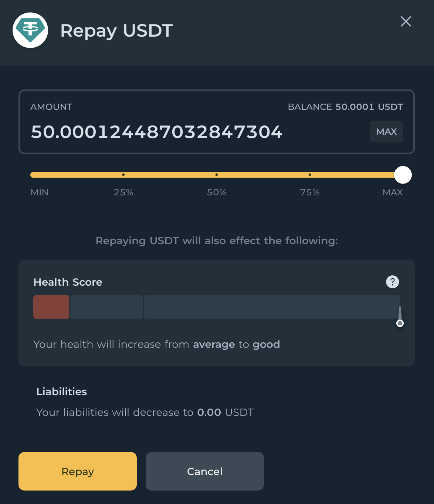
Task: Click the slider's white handle knob
Action: (403, 175)
